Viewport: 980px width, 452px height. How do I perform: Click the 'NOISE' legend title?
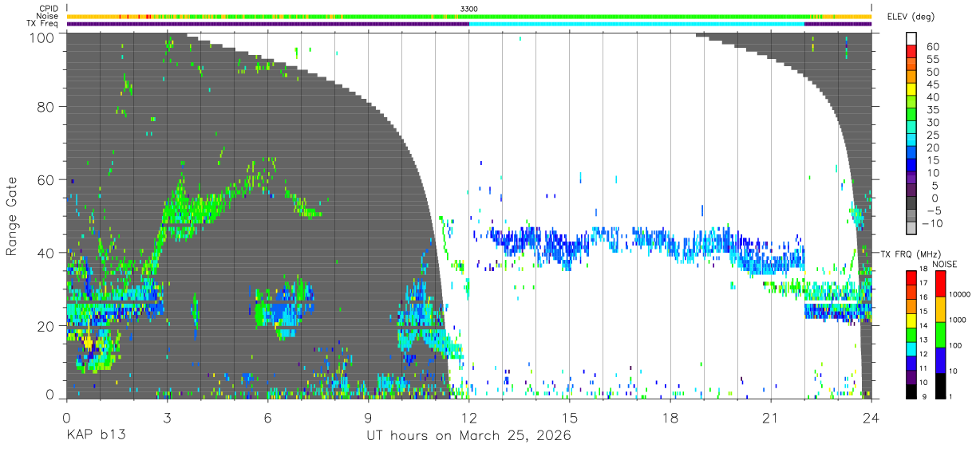pyautogui.click(x=943, y=264)
